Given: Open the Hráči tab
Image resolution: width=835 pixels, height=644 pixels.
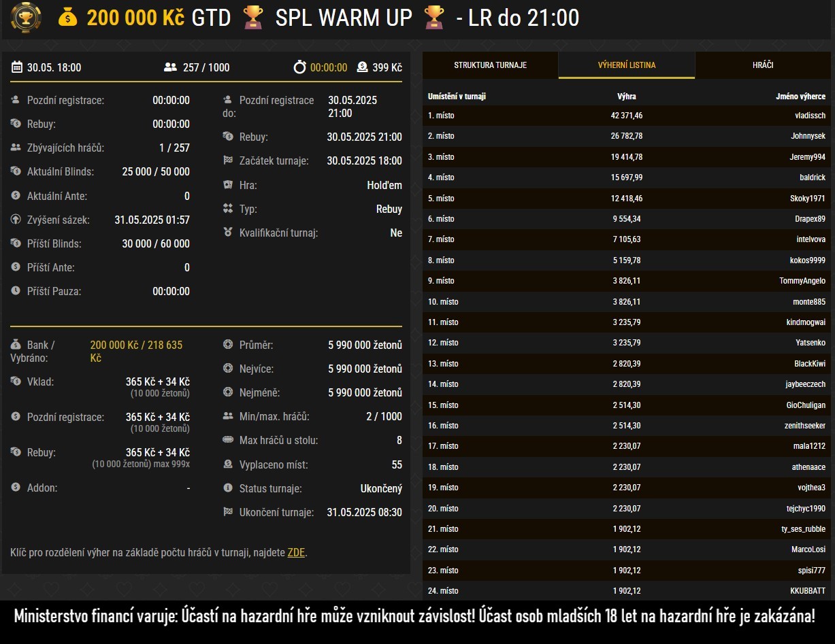Looking at the screenshot, I should tap(763, 65).
